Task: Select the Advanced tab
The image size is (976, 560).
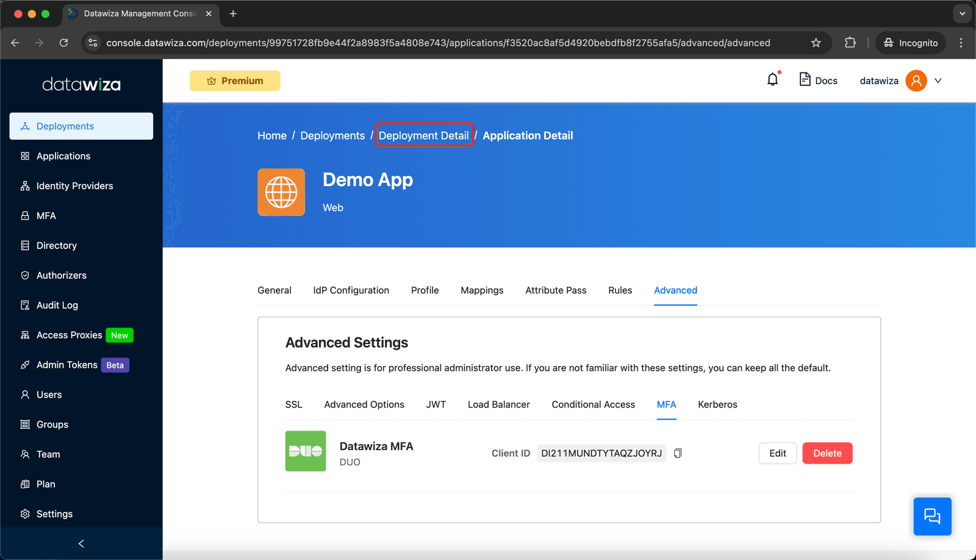Action: point(676,290)
